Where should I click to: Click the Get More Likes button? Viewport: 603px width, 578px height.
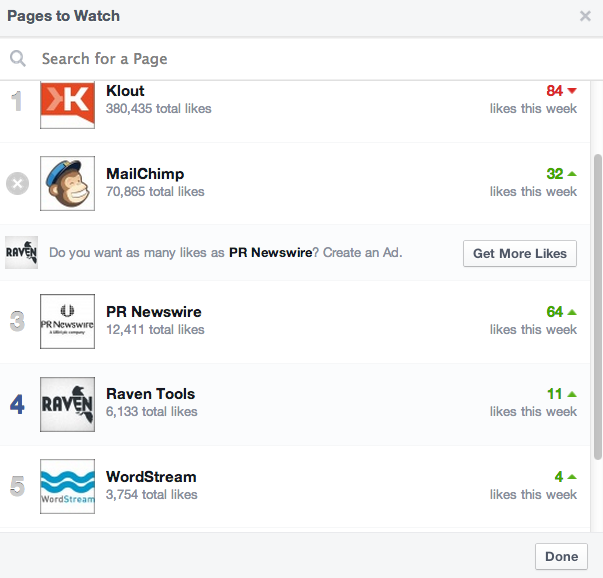[520, 253]
